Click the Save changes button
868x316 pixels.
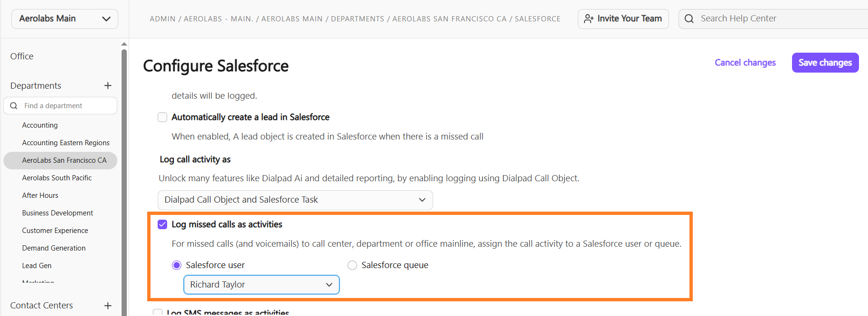[825, 63]
